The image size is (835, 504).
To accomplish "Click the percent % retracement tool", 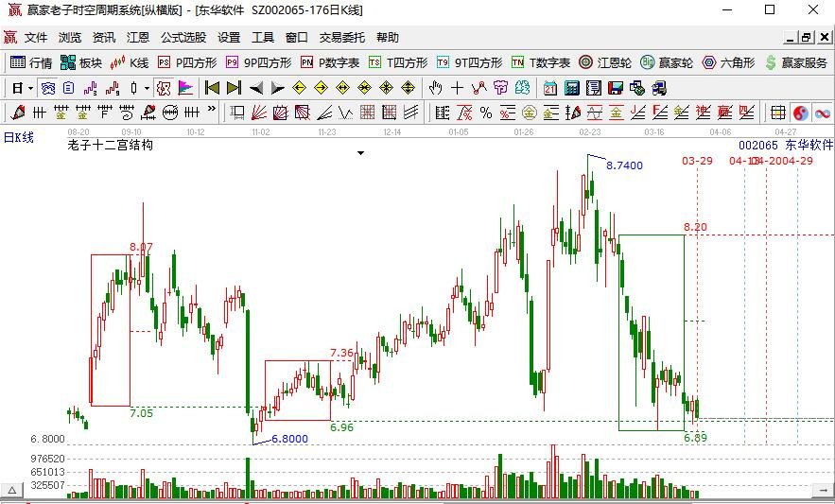I will coord(486,113).
